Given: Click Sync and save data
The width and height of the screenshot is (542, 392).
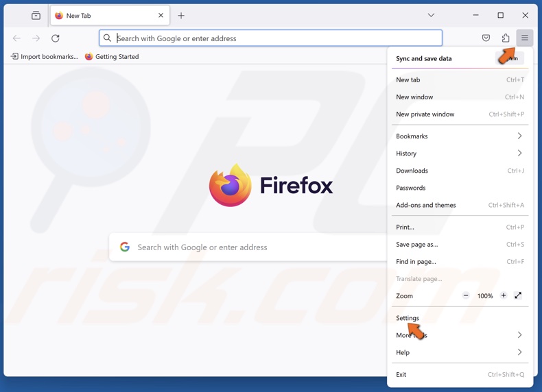Looking at the screenshot, I should [x=424, y=59].
